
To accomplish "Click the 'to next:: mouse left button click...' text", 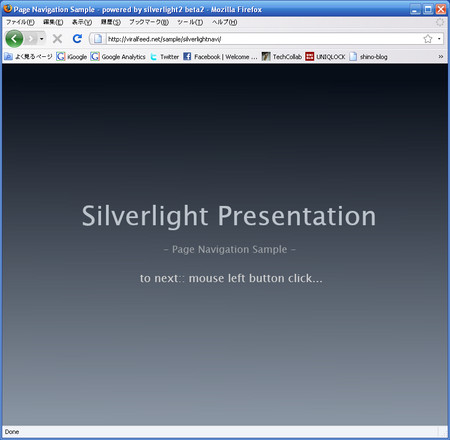I will [231, 278].
